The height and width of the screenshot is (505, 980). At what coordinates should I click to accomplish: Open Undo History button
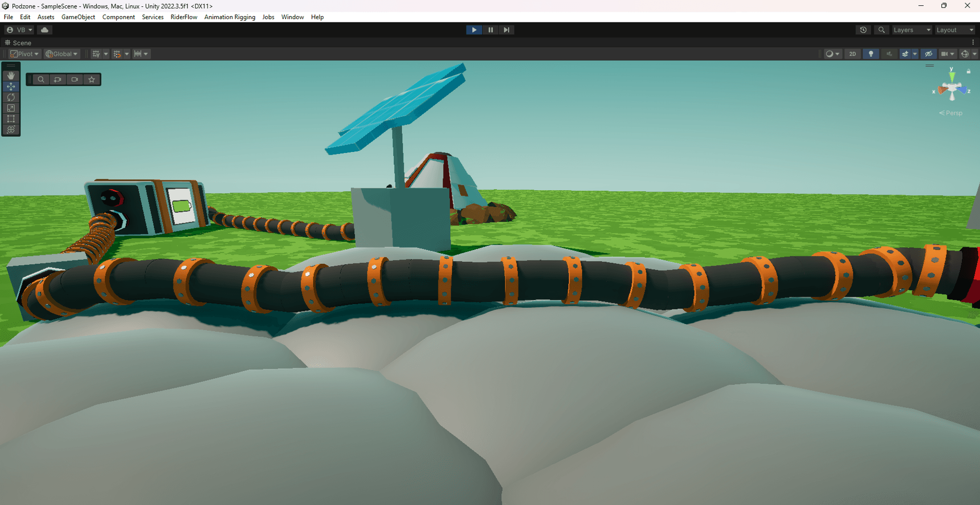(863, 30)
